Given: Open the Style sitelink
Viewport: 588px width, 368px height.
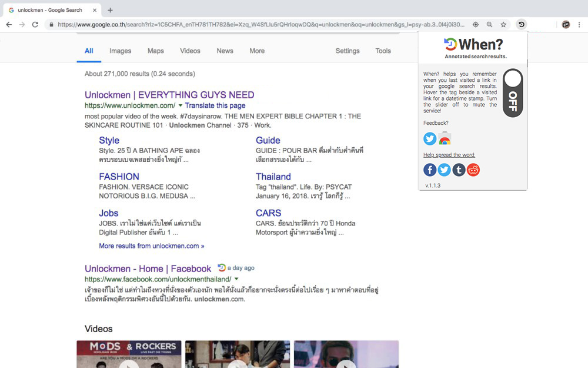Looking at the screenshot, I should point(109,140).
